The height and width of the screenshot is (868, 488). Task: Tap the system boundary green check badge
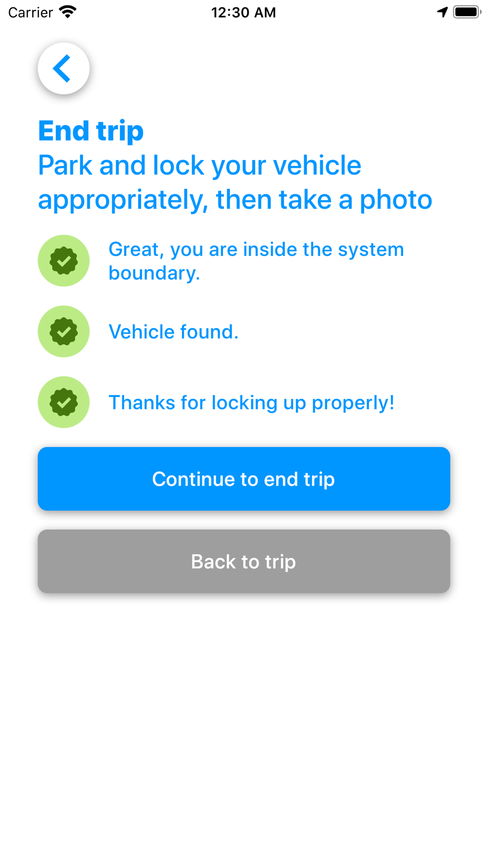pyautogui.click(x=63, y=261)
